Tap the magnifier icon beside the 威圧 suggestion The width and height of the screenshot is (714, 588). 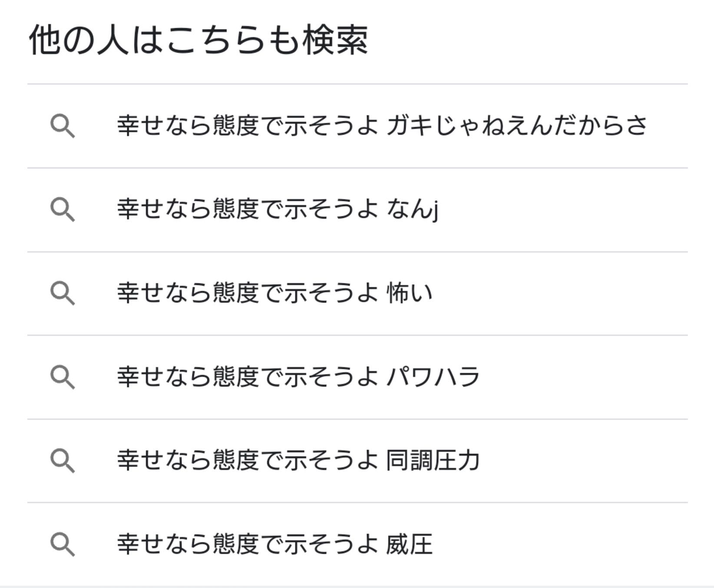[63, 545]
